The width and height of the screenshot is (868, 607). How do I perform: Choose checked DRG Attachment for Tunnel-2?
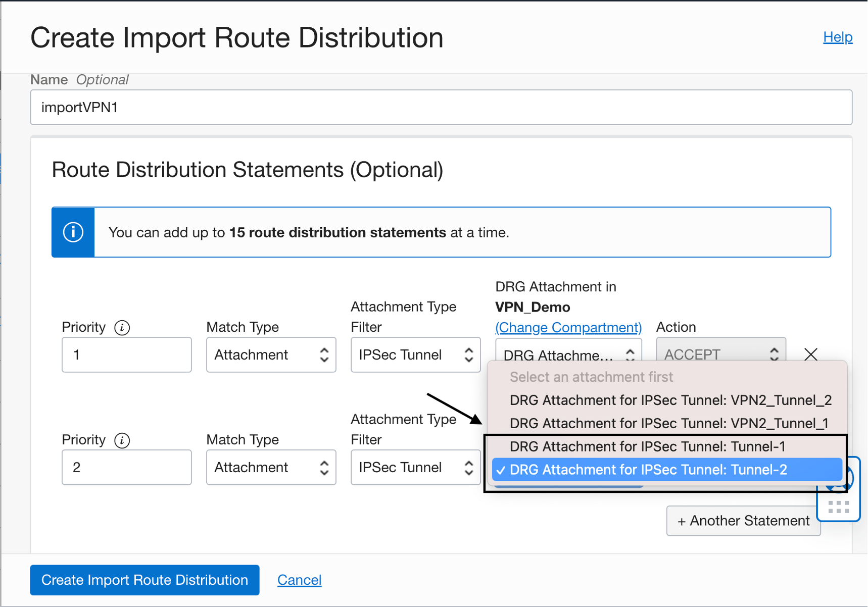click(648, 470)
